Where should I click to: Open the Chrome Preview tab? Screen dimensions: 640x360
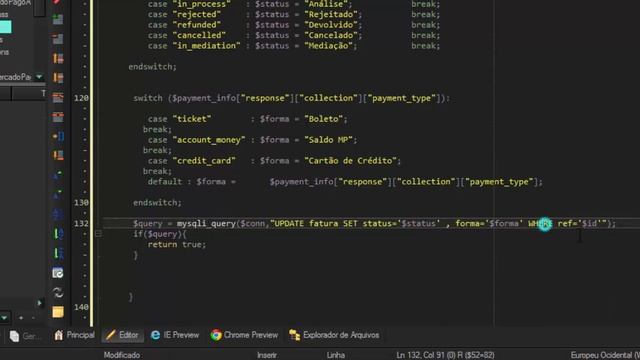[244, 335]
